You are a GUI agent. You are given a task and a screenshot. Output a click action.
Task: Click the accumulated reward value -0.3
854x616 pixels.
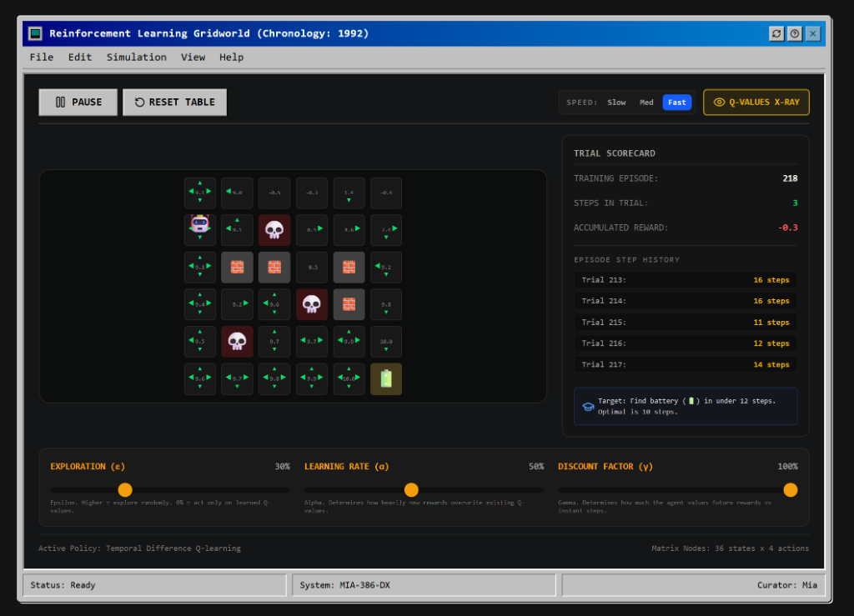pyautogui.click(x=787, y=228)
